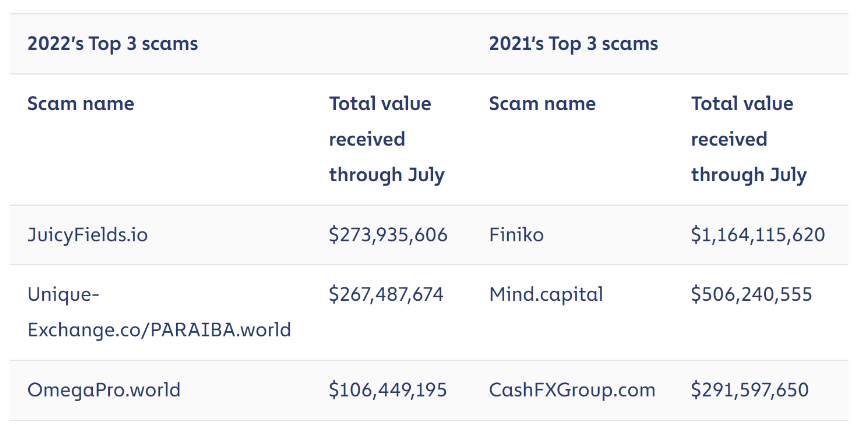Click the $273,935,606 value
The height and width of the screenshot is (432, 859).
(388, 235)
